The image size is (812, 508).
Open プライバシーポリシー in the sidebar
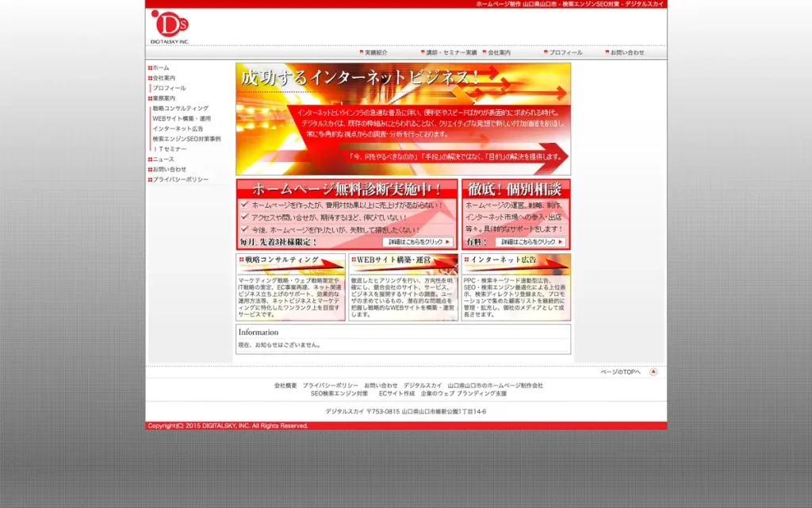(x=180, y=179)
